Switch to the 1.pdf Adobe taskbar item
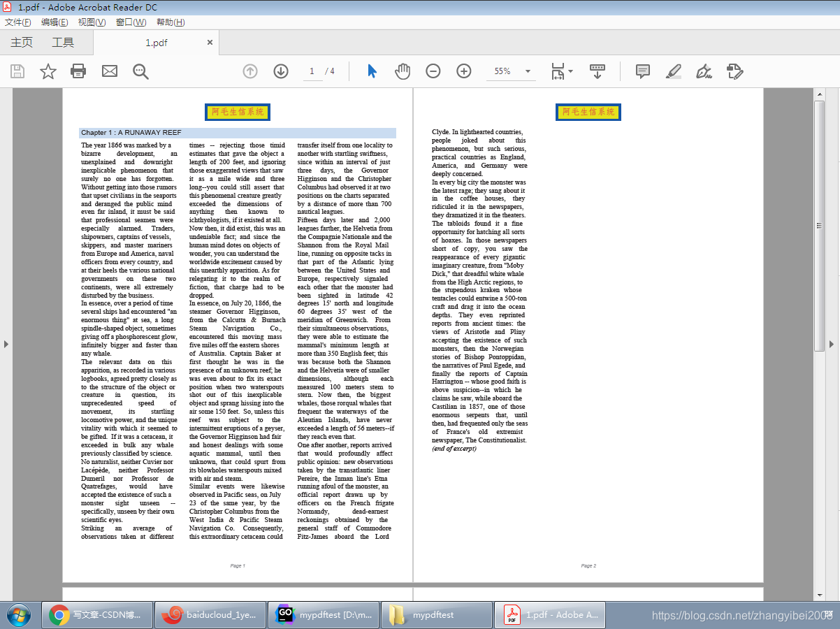 [551, 615]
